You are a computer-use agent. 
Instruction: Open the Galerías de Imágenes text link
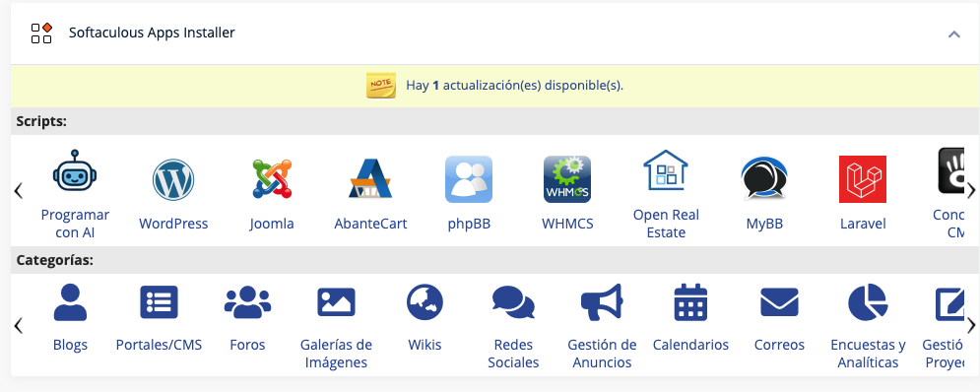point(336,354)
